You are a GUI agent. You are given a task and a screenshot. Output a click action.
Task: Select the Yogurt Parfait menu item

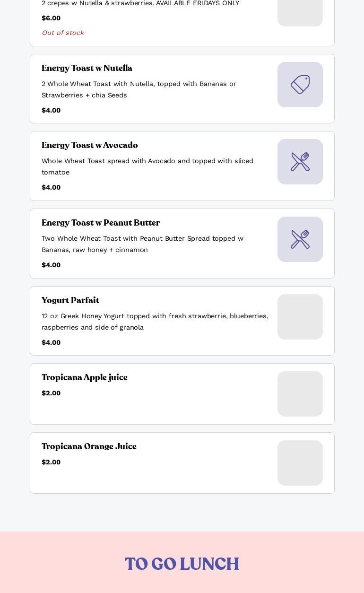click(70, 301)
